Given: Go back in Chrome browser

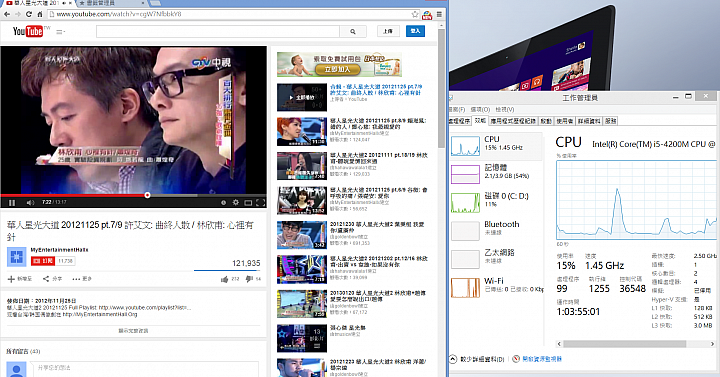Looking at the screenshot, I should [7, 14].
